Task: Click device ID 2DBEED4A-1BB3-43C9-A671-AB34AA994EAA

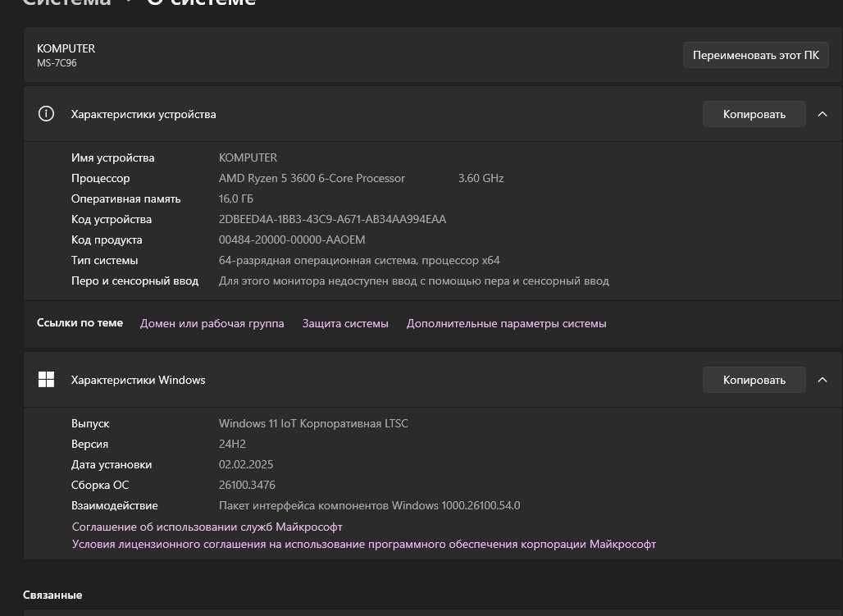Action: 332,219
